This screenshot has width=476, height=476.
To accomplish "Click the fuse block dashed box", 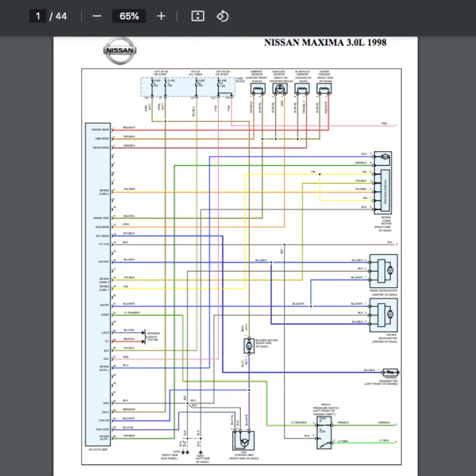I will click(188, 87).
